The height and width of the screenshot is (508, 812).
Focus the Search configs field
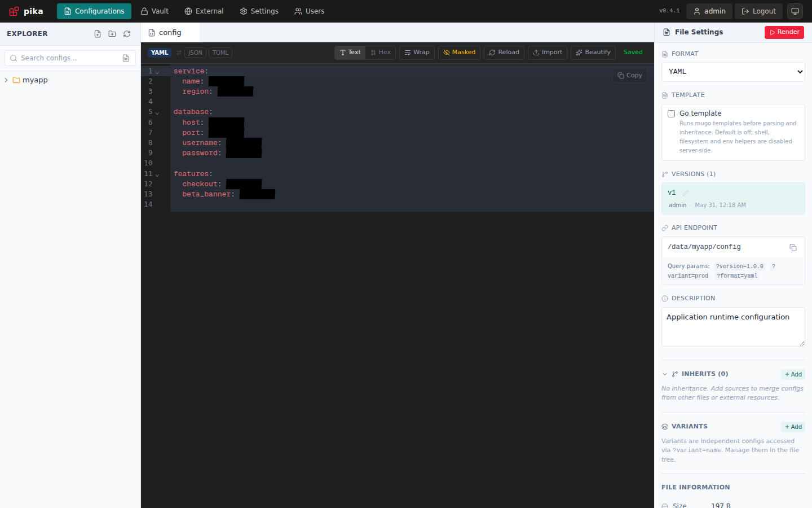click(x=70, y=58)
